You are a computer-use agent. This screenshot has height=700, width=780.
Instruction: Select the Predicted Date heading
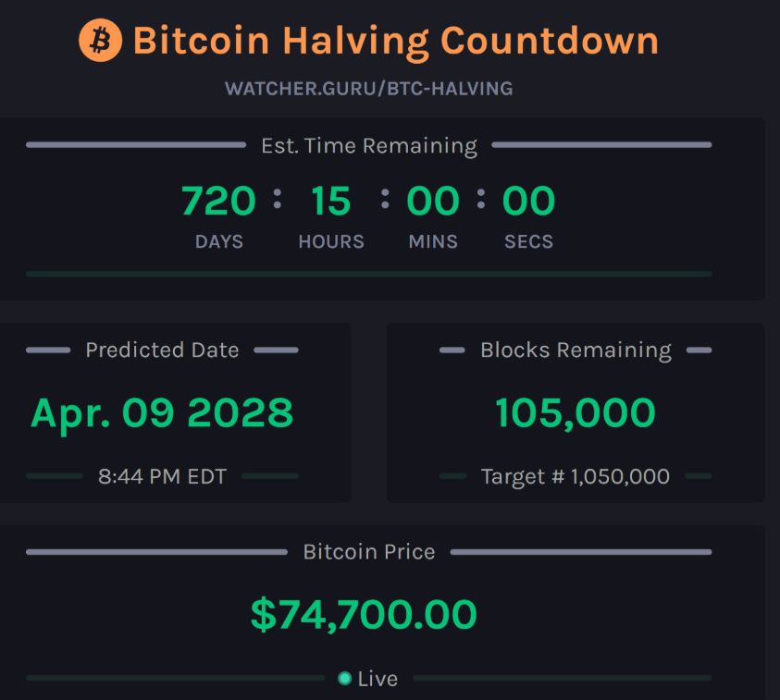(x=162, y=350)
